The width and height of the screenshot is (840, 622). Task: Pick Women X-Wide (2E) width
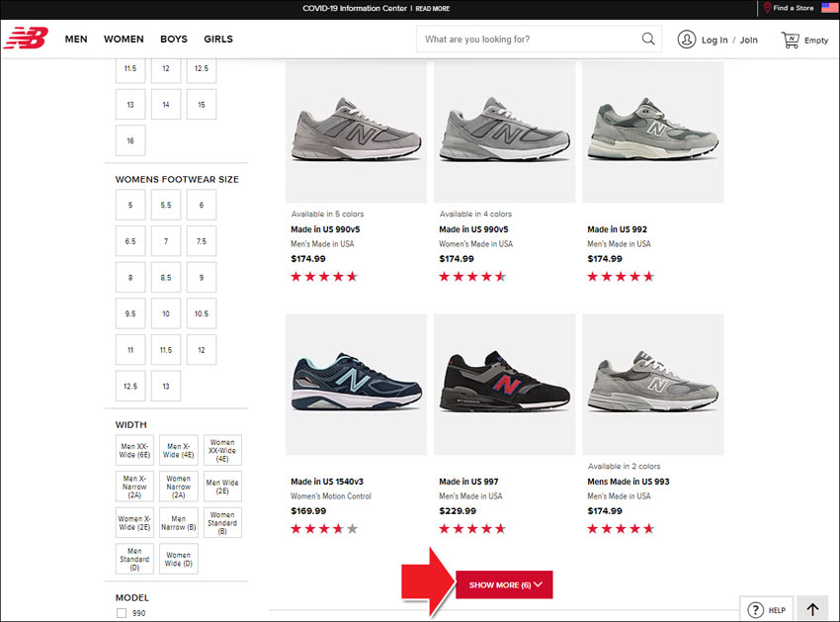pyautogui.click(x=134, y=522)
